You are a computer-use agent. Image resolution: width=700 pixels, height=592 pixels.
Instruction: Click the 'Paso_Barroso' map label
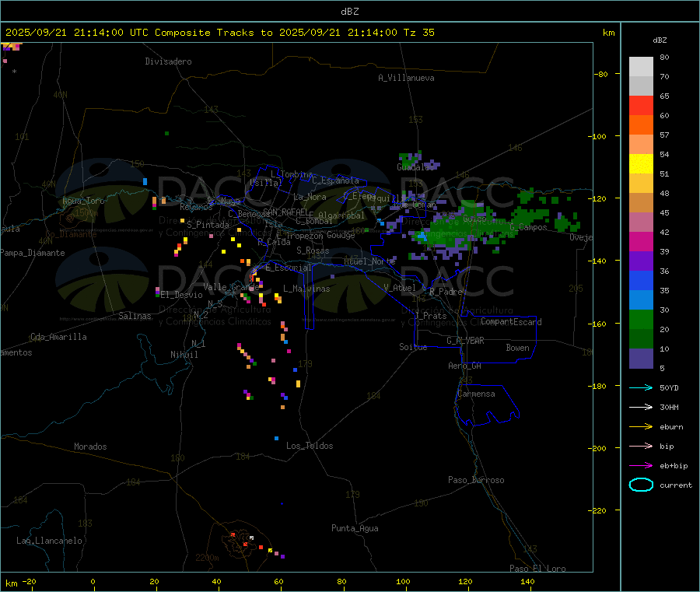point(476,480)
